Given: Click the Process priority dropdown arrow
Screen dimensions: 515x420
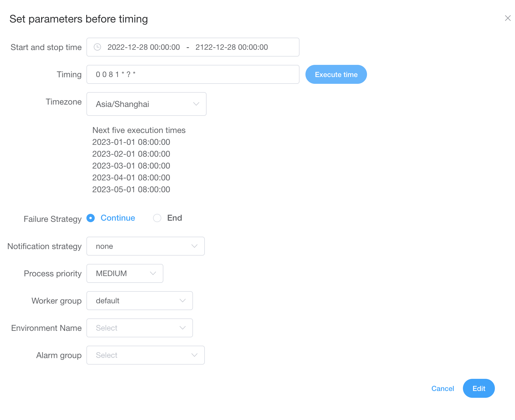Looking at the screenshot, I should click(x=153, y=273).
